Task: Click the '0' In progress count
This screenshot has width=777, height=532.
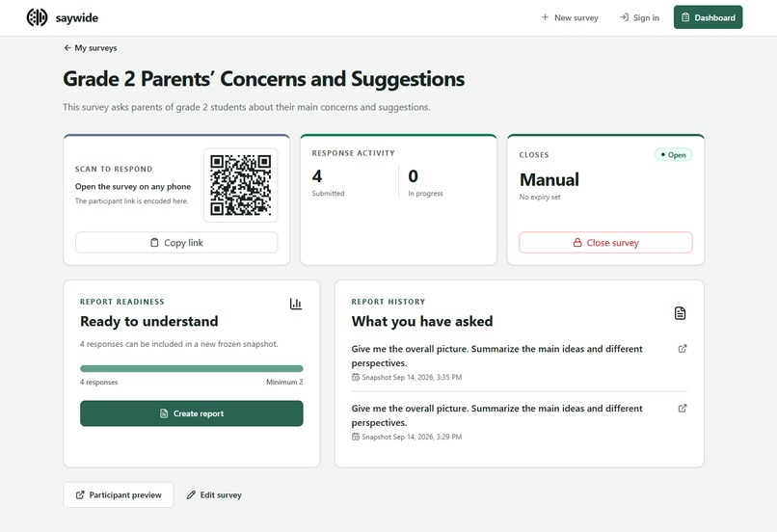Action: [x=414, y=176]
